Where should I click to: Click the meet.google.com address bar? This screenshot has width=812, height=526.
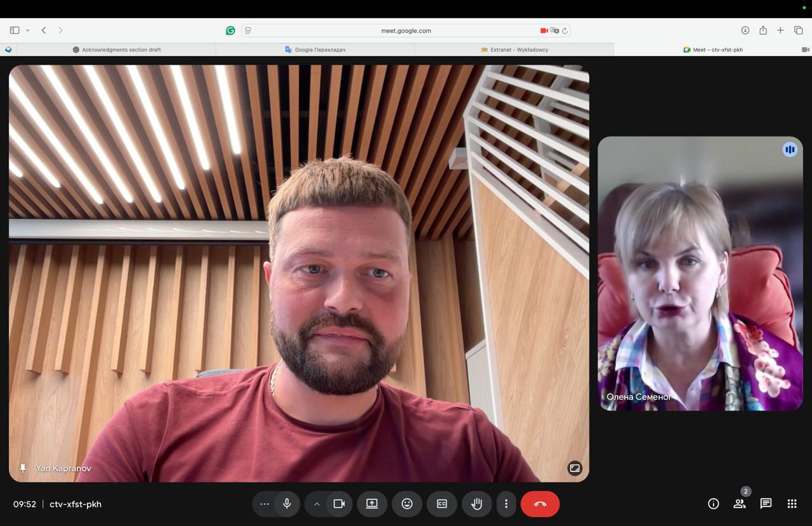pyautogui.click(x=405, y=30)
